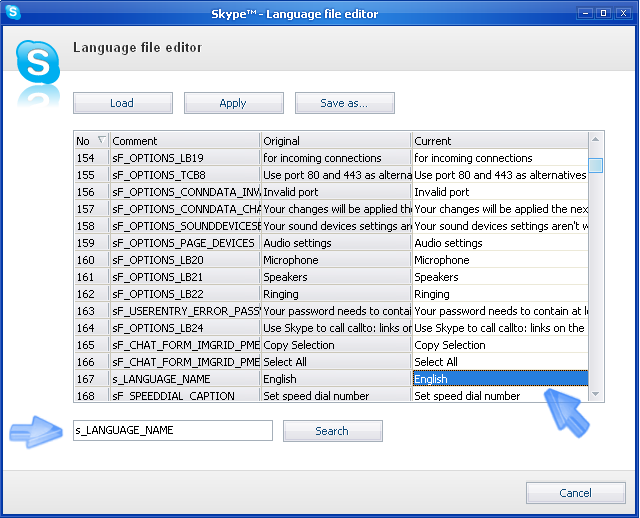Sort by the No column header
The image size is (640, 518).
pos(92,140)
